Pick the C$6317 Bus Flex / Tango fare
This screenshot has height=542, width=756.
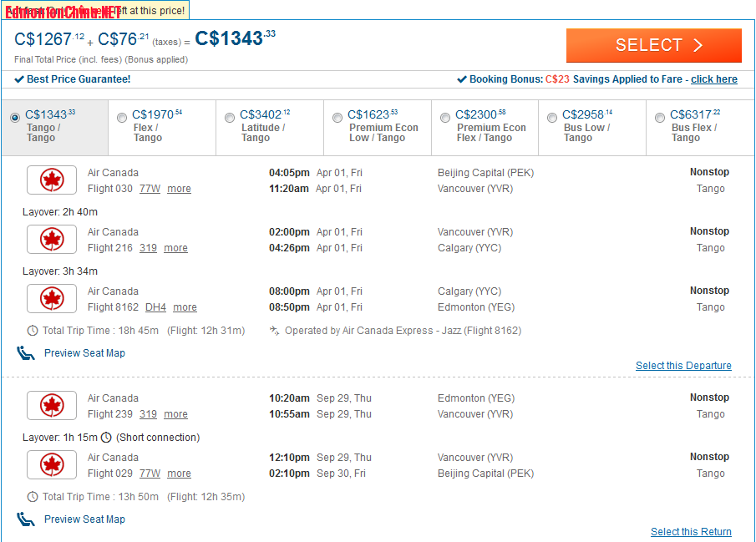660,118
